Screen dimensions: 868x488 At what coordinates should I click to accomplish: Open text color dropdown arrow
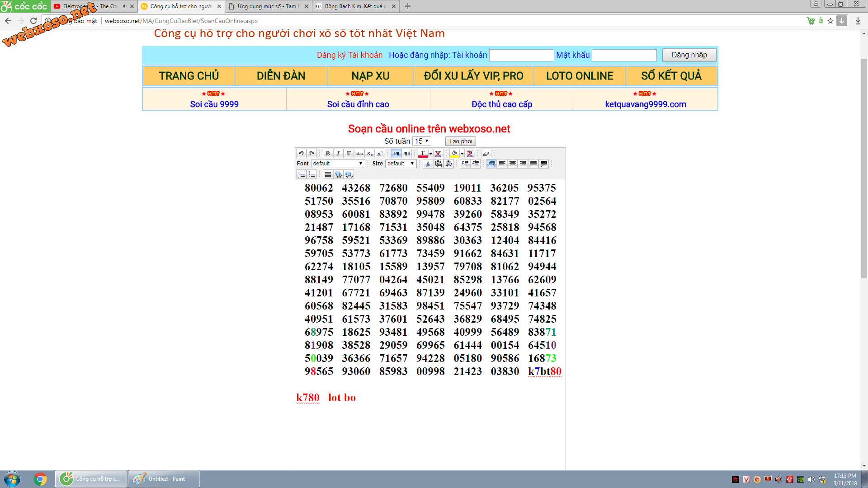pos(430,154)
